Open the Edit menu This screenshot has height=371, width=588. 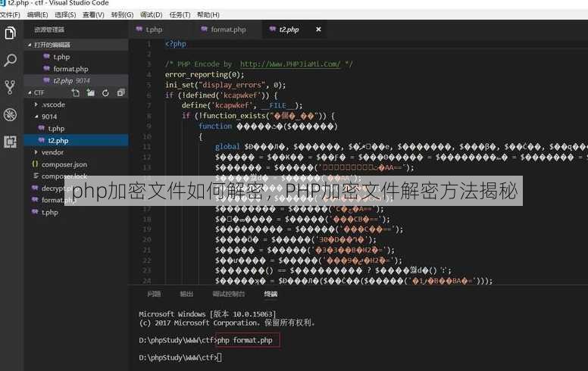click(x=37, y=14)
